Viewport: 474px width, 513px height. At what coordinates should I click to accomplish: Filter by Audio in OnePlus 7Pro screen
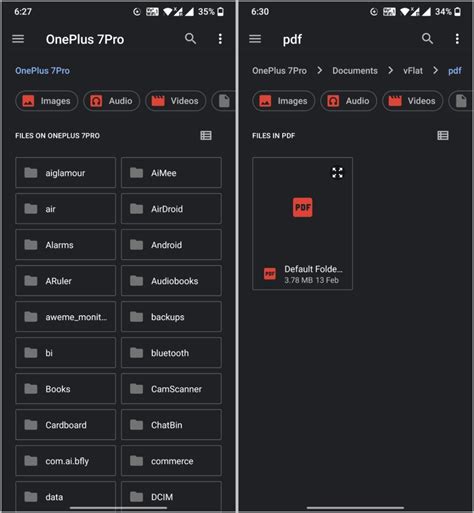coord(111,101)
